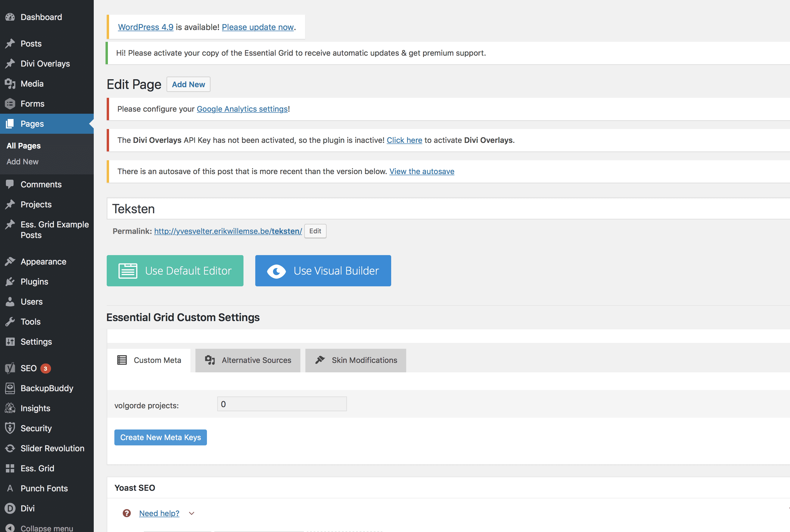Image resolution: width=790 pixels, height=532 pixels.
Task: Open the WordPress 4.9 link
Action: [x=146, y=27]
